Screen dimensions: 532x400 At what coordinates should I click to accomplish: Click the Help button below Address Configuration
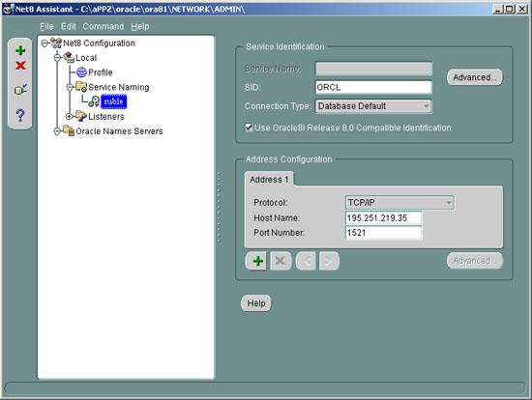[x=255, y=303]
